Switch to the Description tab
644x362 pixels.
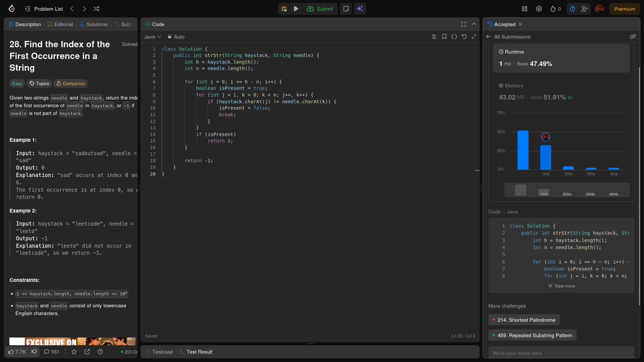[25, 24]
